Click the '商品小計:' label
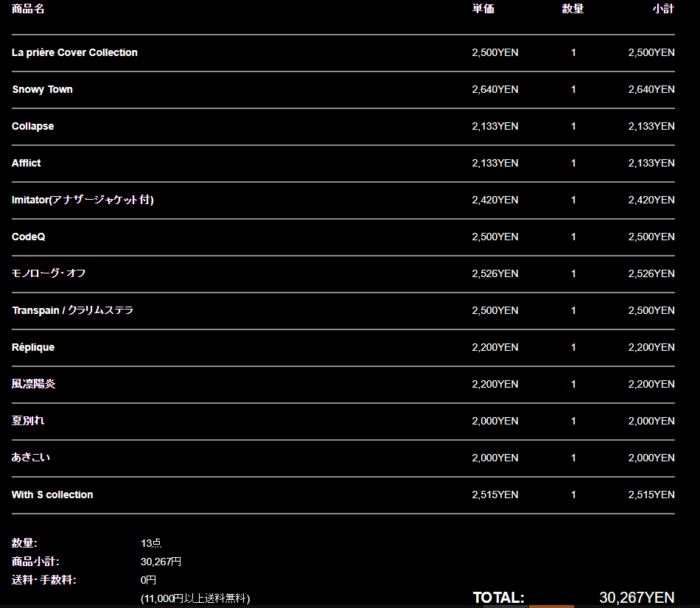Screen dimensions: 700x608 click(x=35, y=562)
